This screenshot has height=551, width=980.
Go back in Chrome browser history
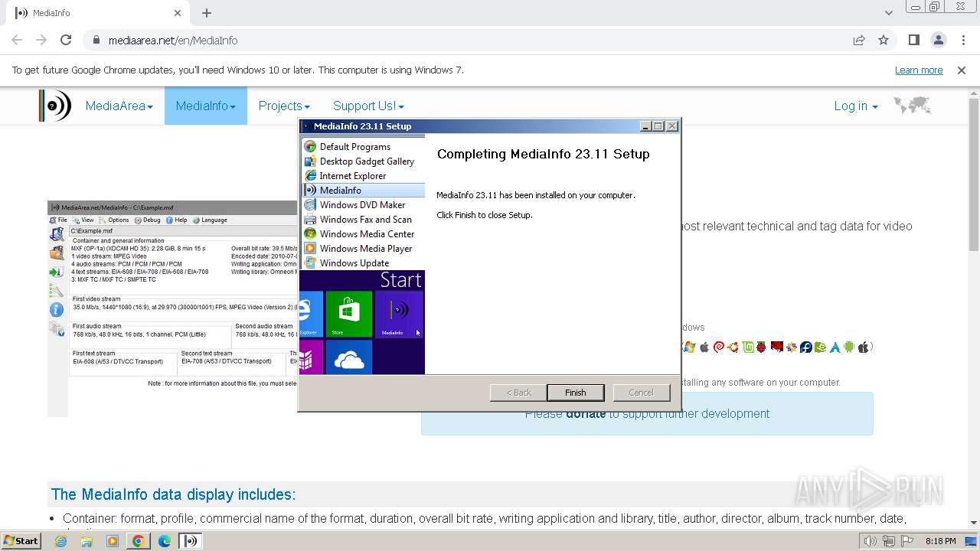pos(17,40)
